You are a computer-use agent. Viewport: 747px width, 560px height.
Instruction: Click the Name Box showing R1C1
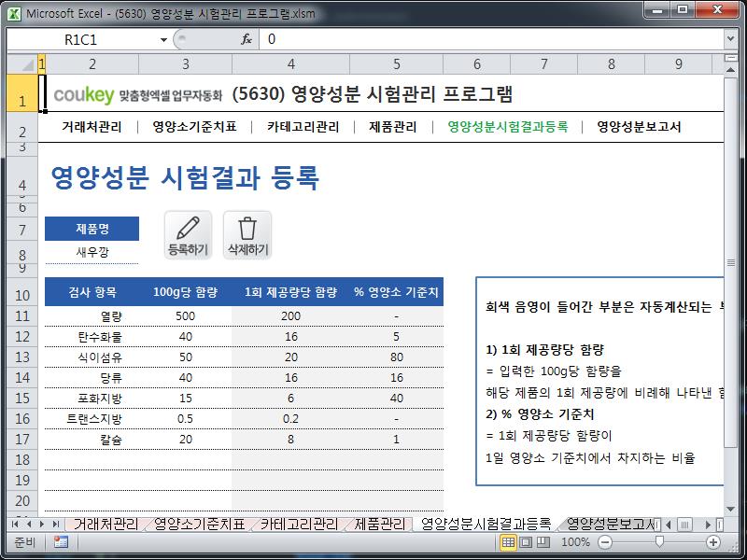[x=81, y=39]
